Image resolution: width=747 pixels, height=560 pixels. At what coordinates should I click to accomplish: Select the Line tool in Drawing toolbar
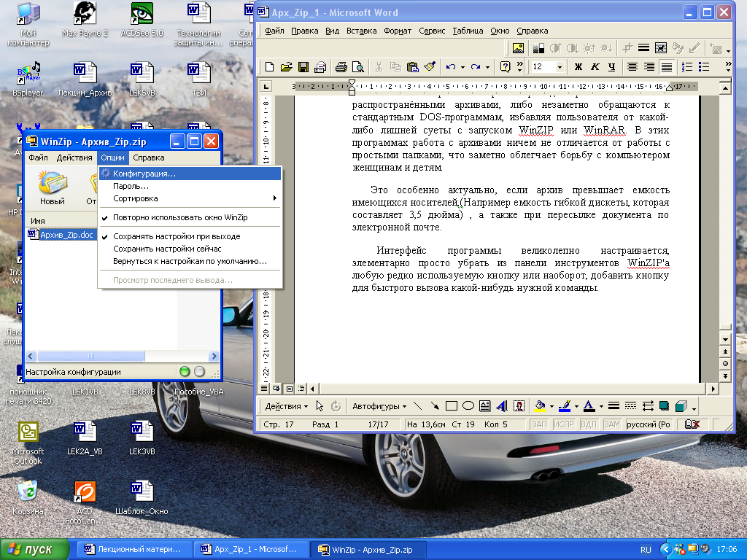coord(418,406)
